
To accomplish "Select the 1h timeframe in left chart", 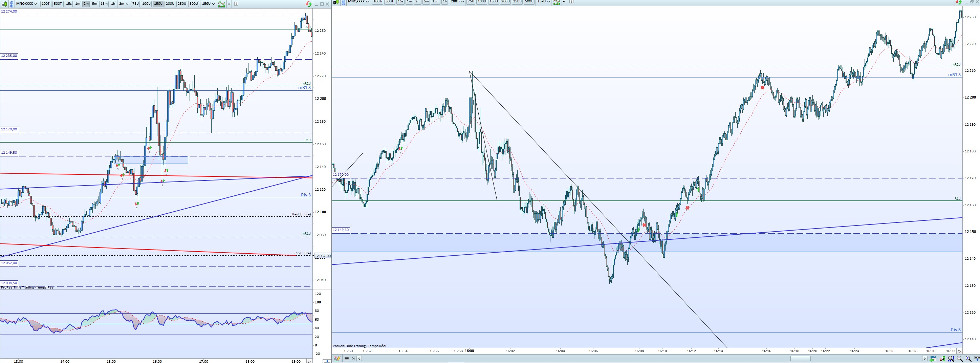I will click(113, 4).
